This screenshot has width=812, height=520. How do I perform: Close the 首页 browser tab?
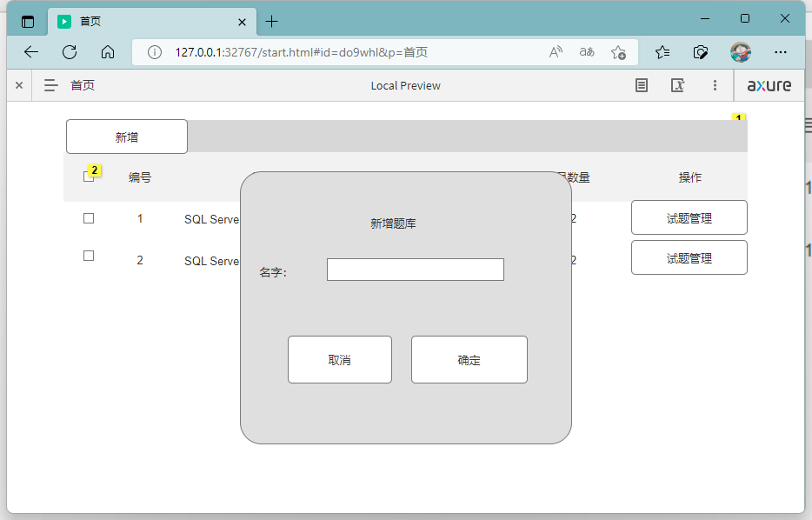click(x=242, y=22)
